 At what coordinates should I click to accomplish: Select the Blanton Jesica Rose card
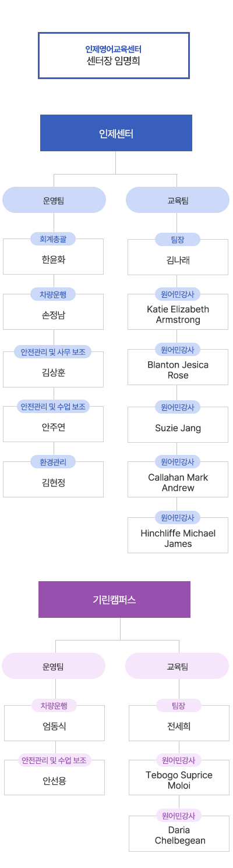[178, 367]
